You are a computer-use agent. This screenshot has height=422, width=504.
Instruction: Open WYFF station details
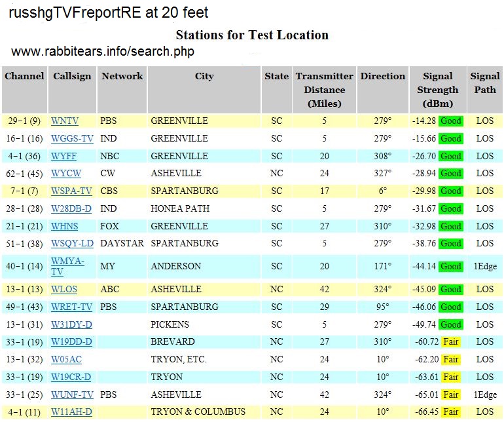[64, 157]
